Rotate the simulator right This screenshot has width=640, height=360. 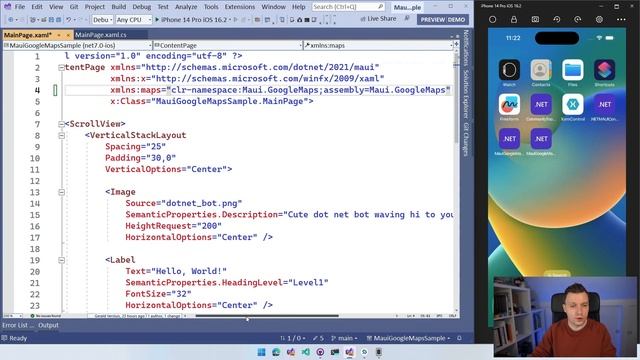click(x=578, y=19)
